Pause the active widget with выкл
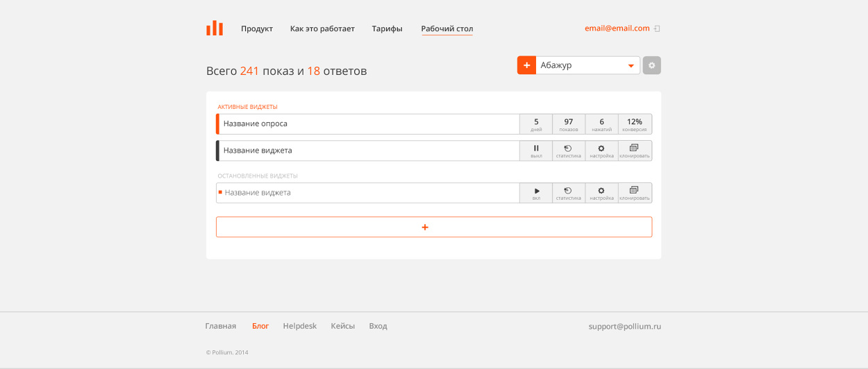This screenshot has width=868, height=369. click(x=536, y=151)
